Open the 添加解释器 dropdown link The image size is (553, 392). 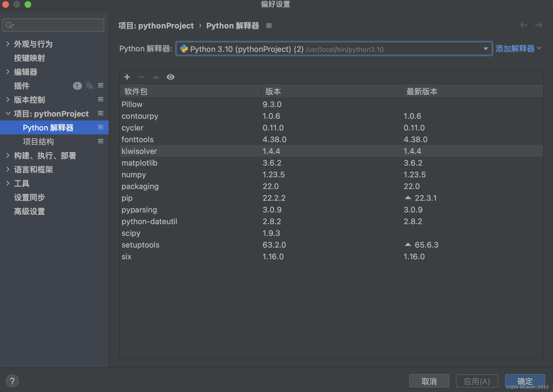(x=518, y=49)
